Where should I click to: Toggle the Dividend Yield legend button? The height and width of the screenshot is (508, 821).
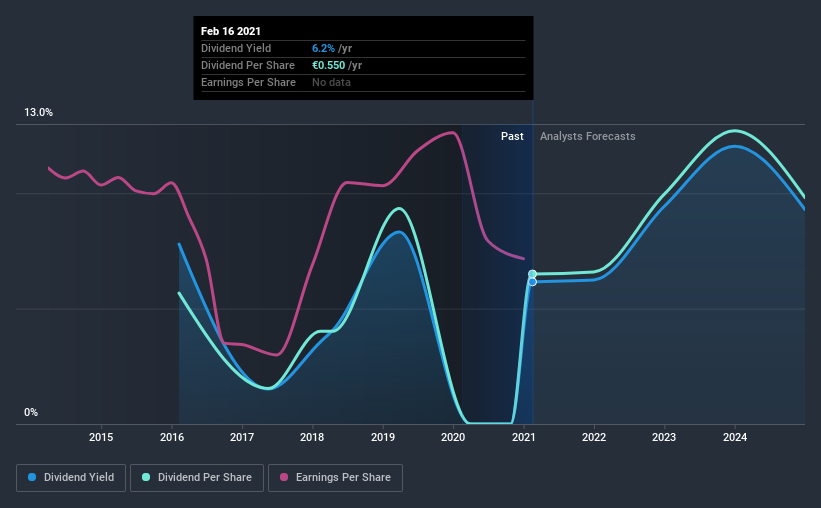(71, 478)
